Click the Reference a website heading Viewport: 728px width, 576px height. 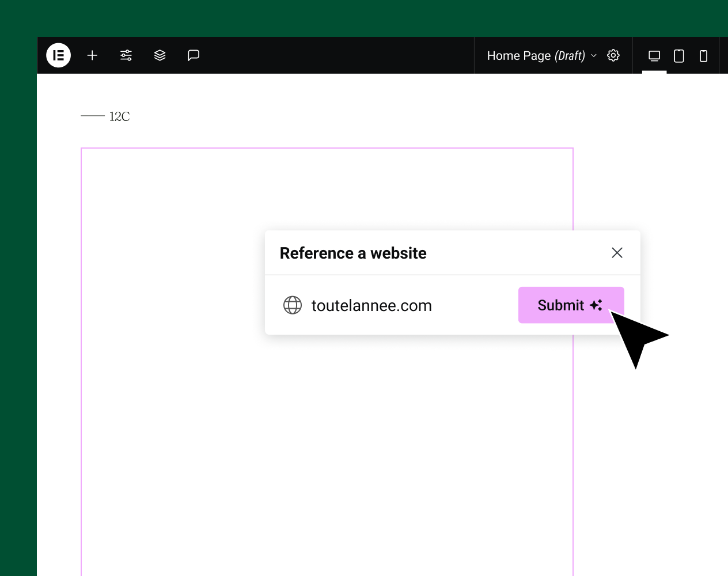353,253
